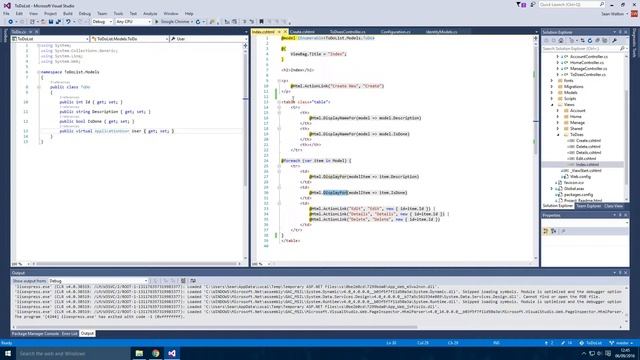This screenshot has width=640, height=360.
Task: Open the ToDoList project navigation dropdown
Action: pyautogui.click(x=50, y=39)
